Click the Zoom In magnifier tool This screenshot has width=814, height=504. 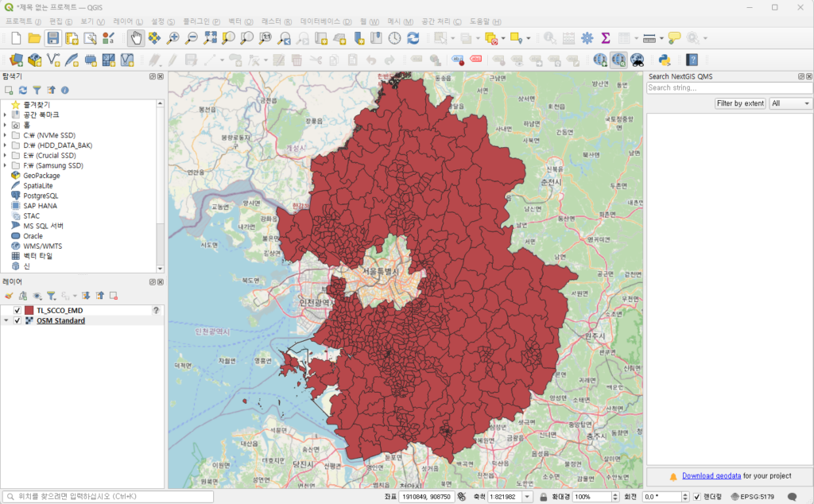tap(172, 37)
